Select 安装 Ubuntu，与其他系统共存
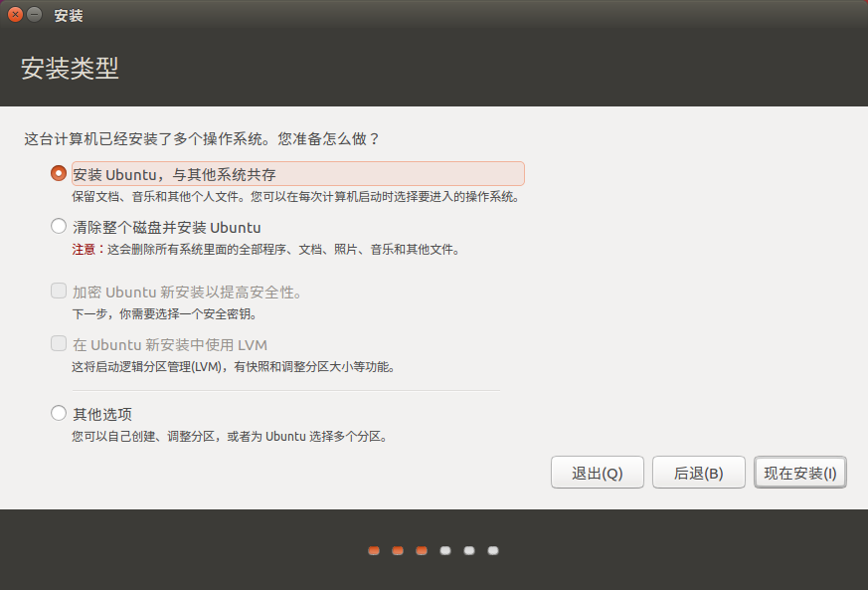This screenshot has height=590, width=868. [x=58, y=172]
